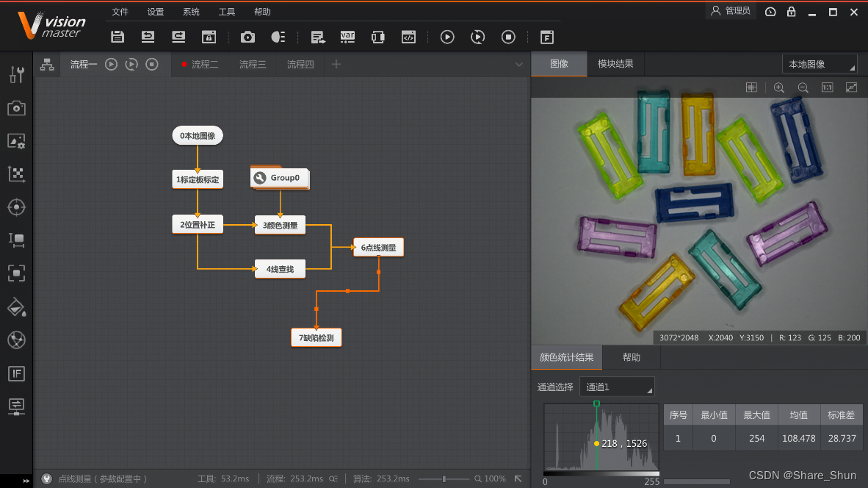This screenshot has width=868, height=488.
Task: Zoom in on the image preview
Action: (x=778, y=87)
